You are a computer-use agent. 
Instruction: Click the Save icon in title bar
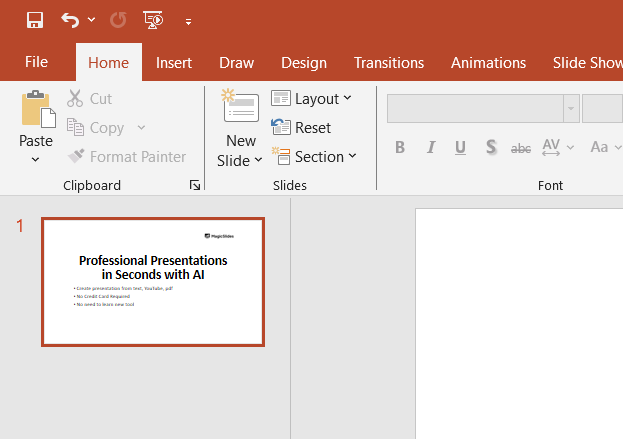click(35, 20)
